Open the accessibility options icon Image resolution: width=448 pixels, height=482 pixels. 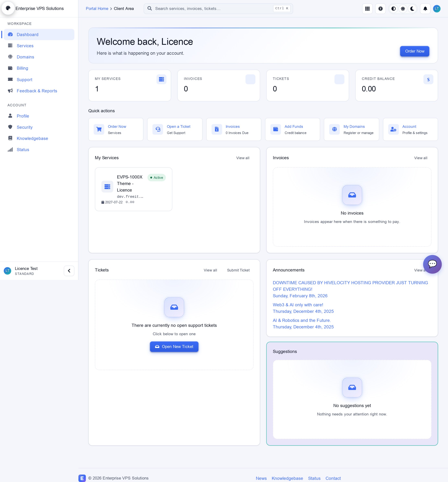(x=380, y=9)
